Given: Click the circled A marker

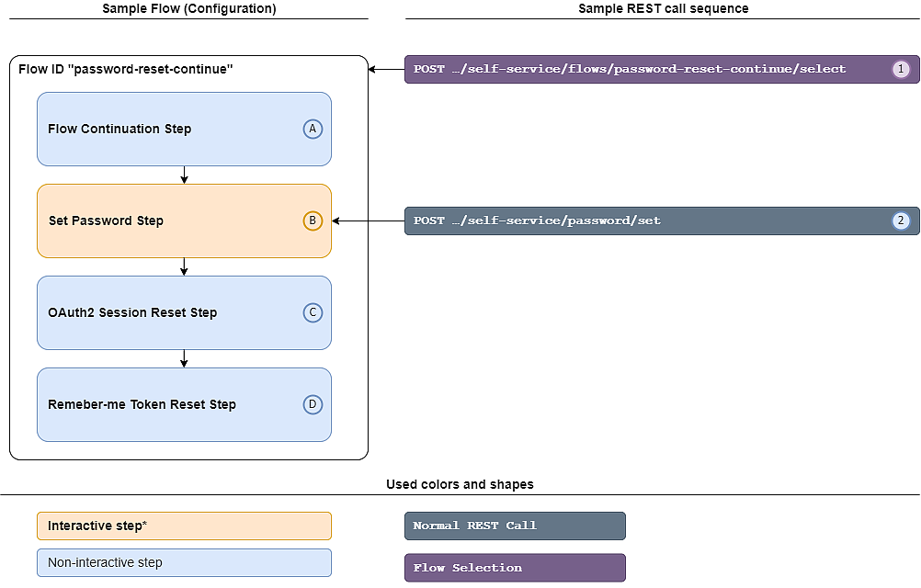Looking at the screenshot, I should click(x=313, y=129).
